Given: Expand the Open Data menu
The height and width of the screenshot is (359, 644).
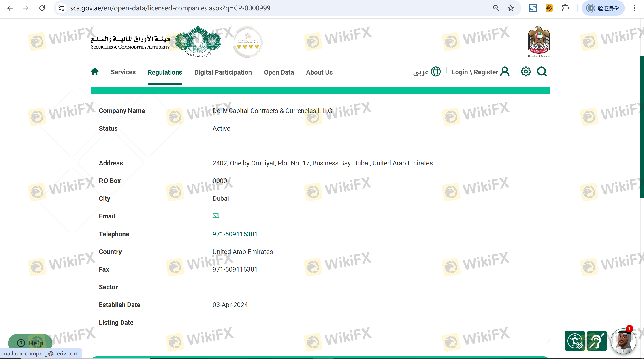Looking at the screenshot, I should (279, 72).
